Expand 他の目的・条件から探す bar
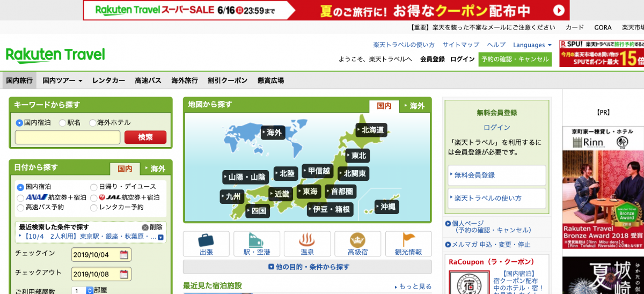The width and height of the screenshot is (644, 294). coord(307,267)
